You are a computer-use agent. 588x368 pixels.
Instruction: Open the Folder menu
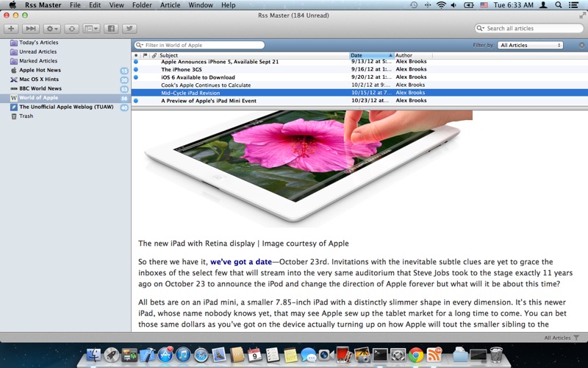142,5
